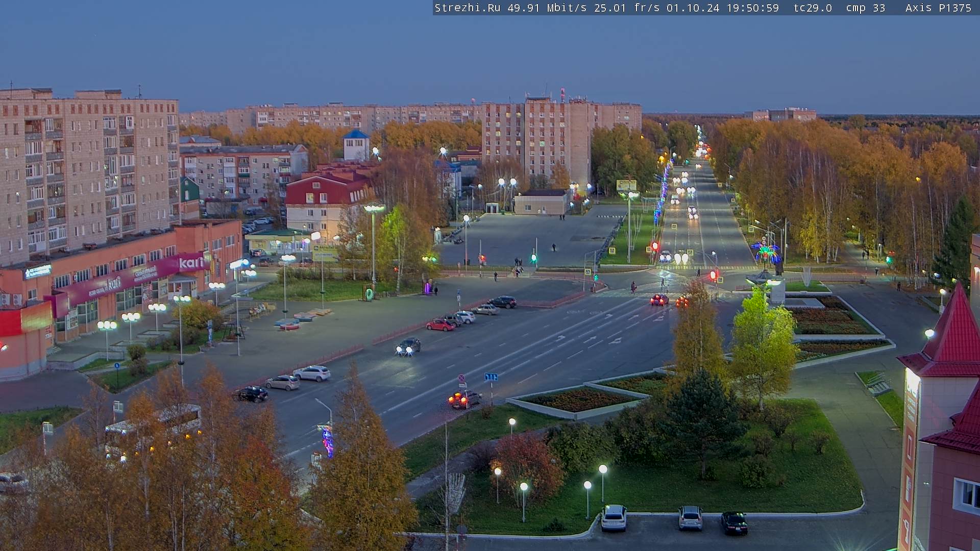Select the 01.10.24 date stamp
980x551 pixels.
tap(693, 8)
